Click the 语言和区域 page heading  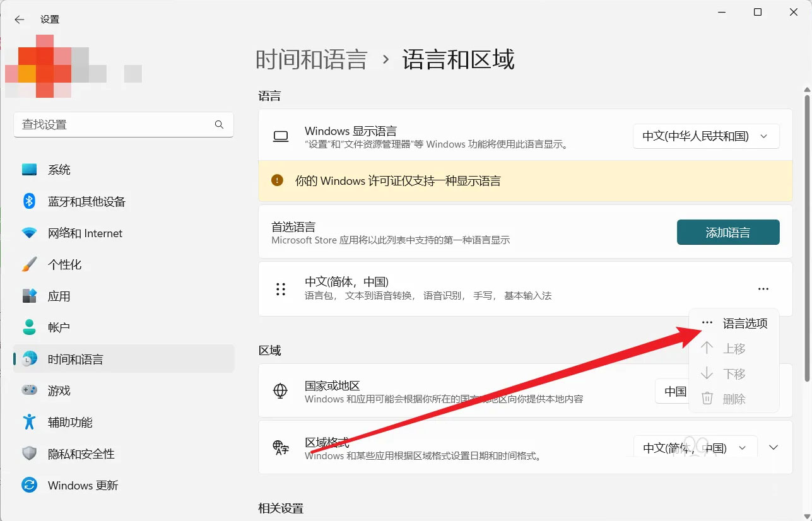point(459,59)
